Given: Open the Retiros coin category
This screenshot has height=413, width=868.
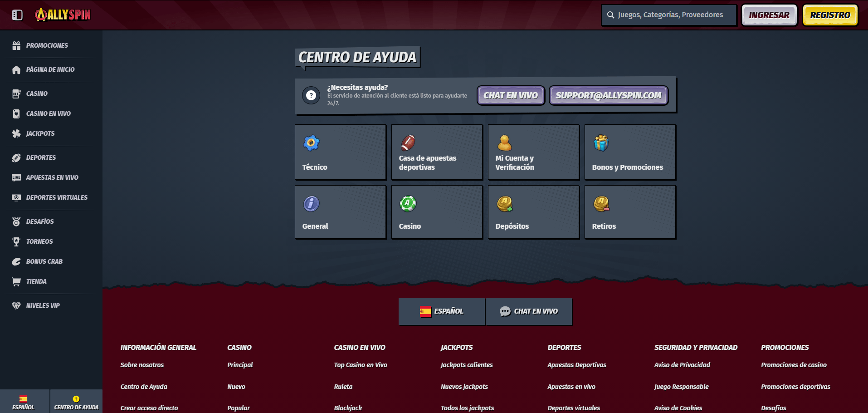Looking at the screenshot, I should (630, 212).
